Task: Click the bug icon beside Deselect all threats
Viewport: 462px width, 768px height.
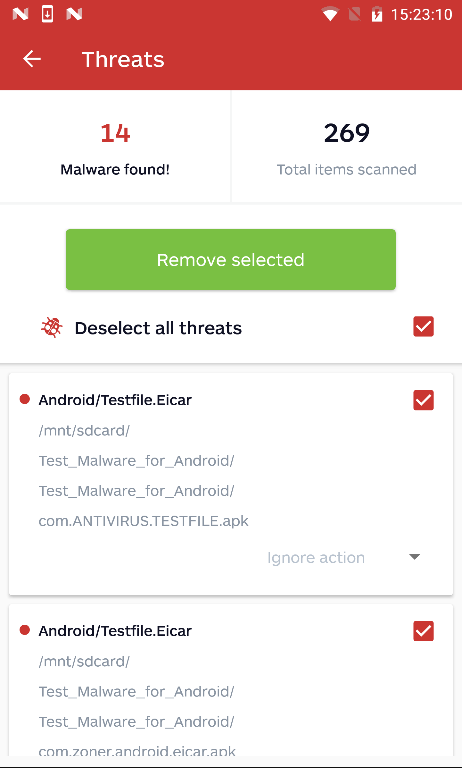Action: coord(51,328)
